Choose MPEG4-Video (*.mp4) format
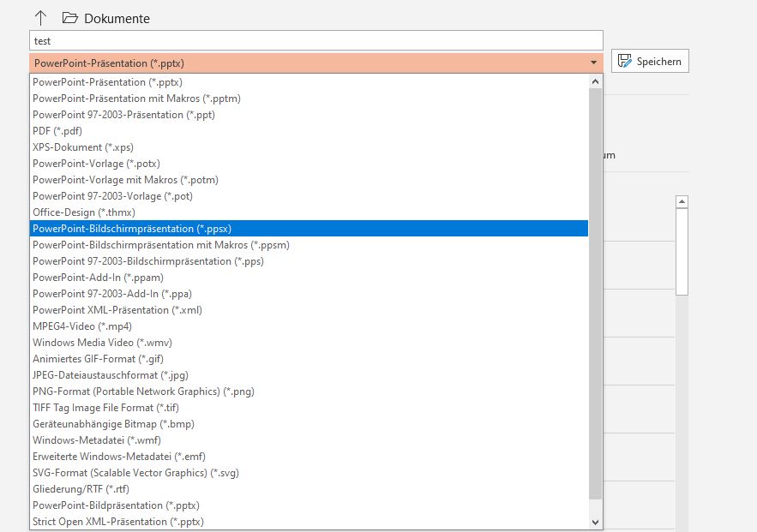757x532 pixels. click(309, 326)
